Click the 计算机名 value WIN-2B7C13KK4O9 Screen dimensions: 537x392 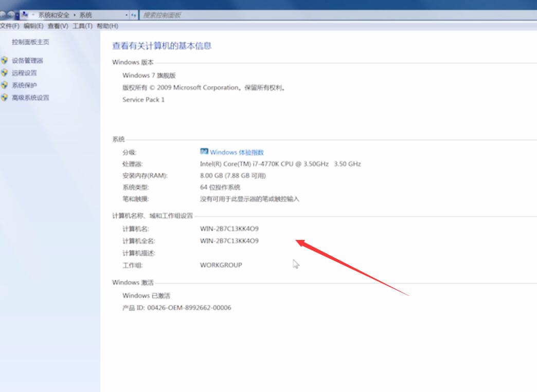click(229, 229)
